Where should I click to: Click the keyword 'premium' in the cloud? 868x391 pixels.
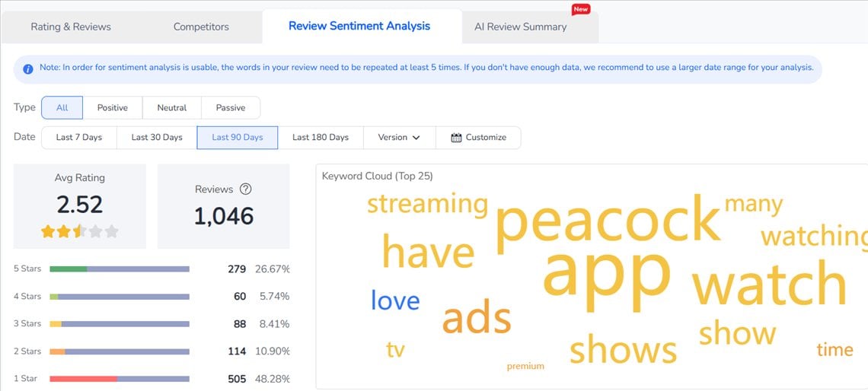[525, 366]
